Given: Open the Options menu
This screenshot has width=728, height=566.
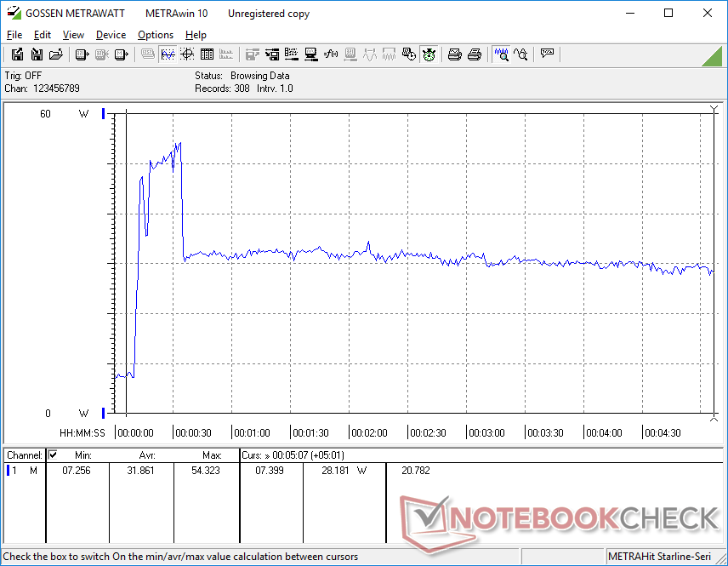Looking at the screenshot, I should 156,35.
